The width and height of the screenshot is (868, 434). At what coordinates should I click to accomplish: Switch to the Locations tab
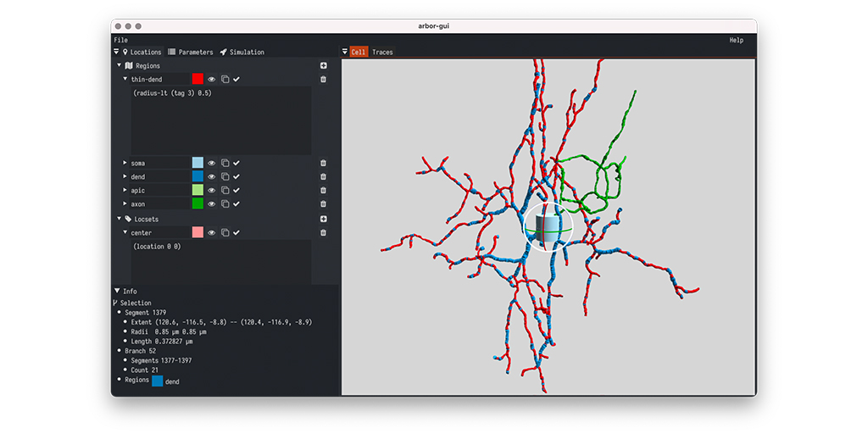(142, 52)
